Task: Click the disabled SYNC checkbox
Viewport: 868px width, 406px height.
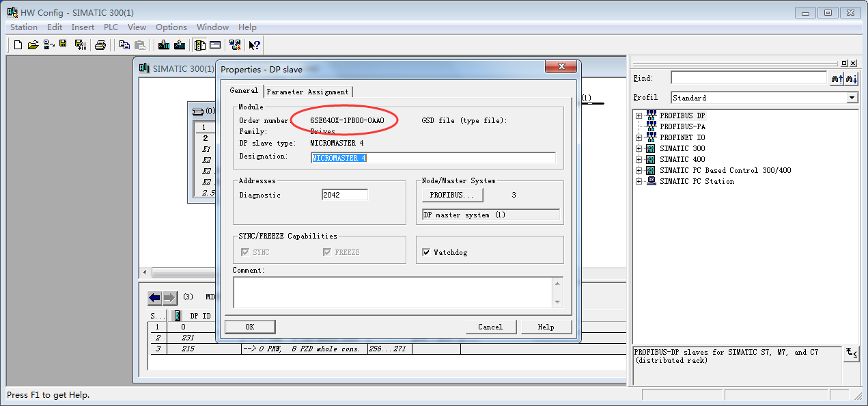Action: [245, 252]
